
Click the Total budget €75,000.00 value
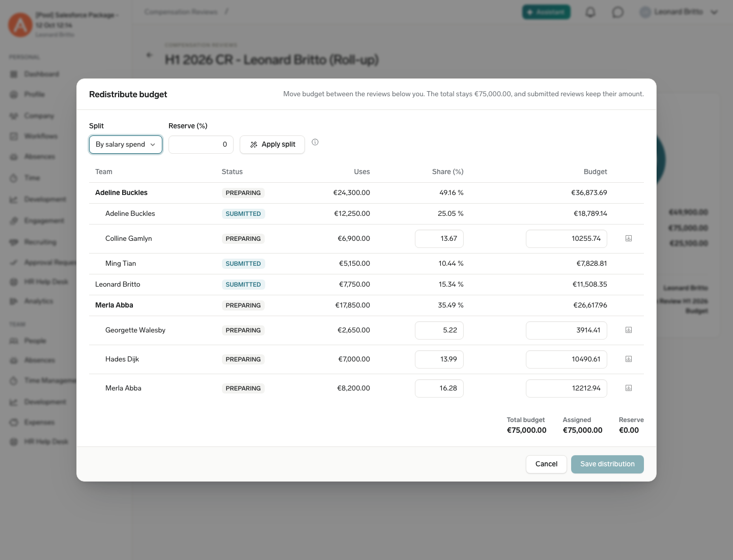(526, 430)
